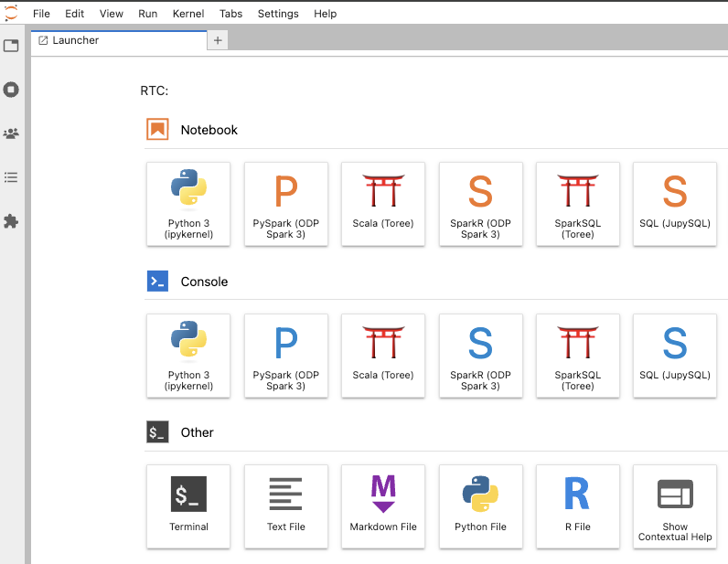Viewport: 728px width, 564px height.
Task: Open the Edit menu
Action: tap(74, 14)
